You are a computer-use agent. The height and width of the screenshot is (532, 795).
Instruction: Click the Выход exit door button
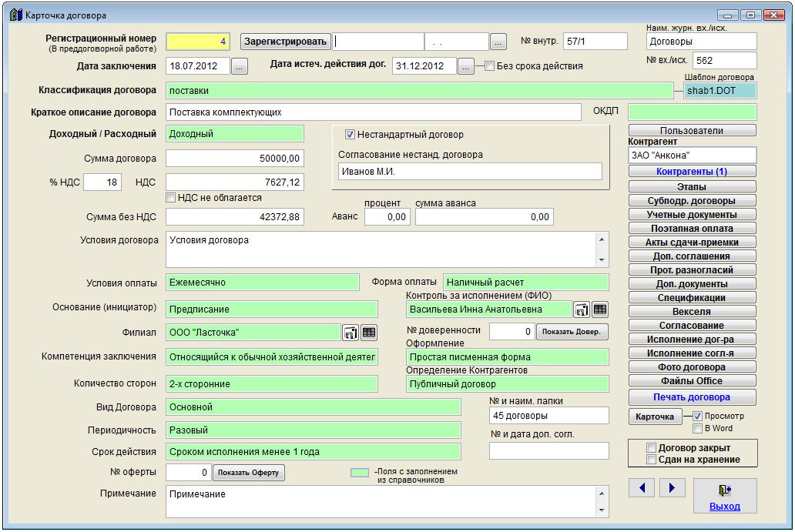[x=724, y=496]
